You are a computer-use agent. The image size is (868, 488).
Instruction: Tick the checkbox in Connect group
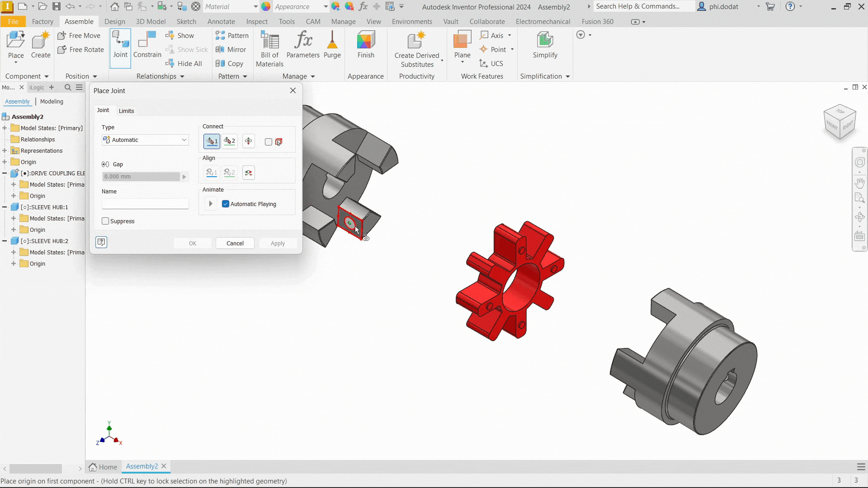pyautogui.click(x=269, y=142)
